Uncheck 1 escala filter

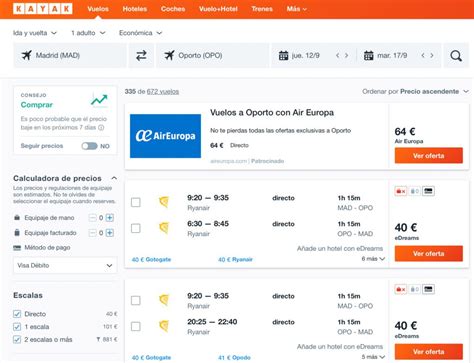click(x=17, y=327)
